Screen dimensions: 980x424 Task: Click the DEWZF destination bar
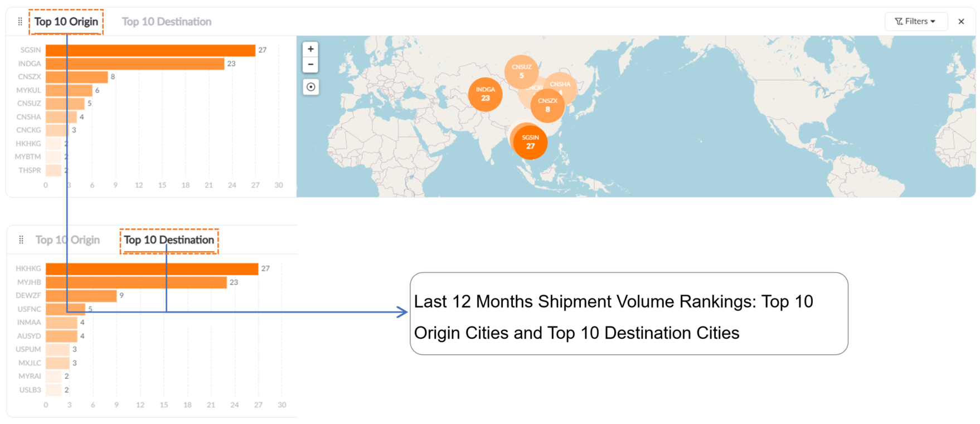click(x=81, y=296)
